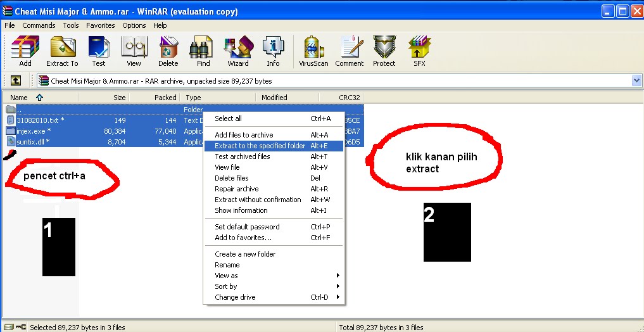644x332 pixels.
Task: Click the 31082010.txt file icon
Action: point(11,120)
